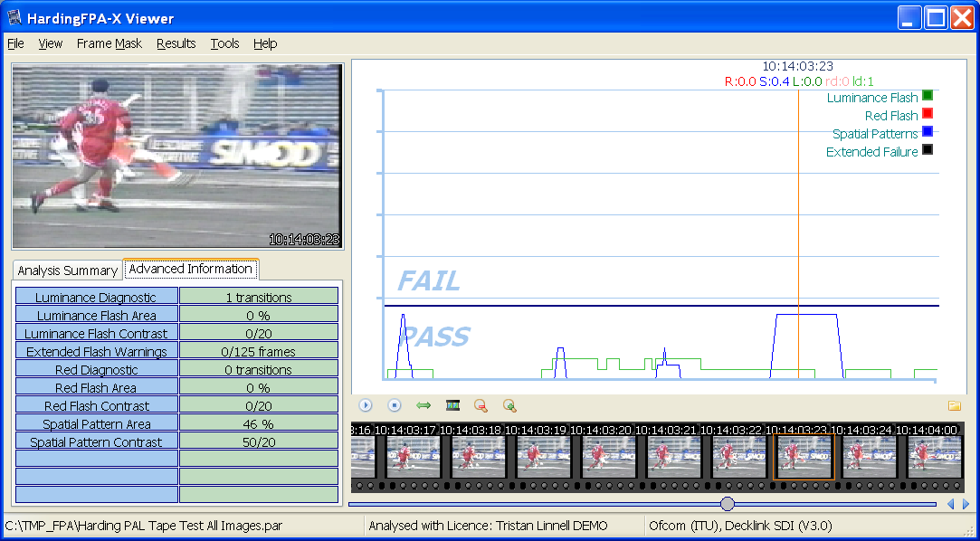Click the '50/20' value cell
Screen dimensions: 980x541
pyautogui.click(x=259, y=442)
